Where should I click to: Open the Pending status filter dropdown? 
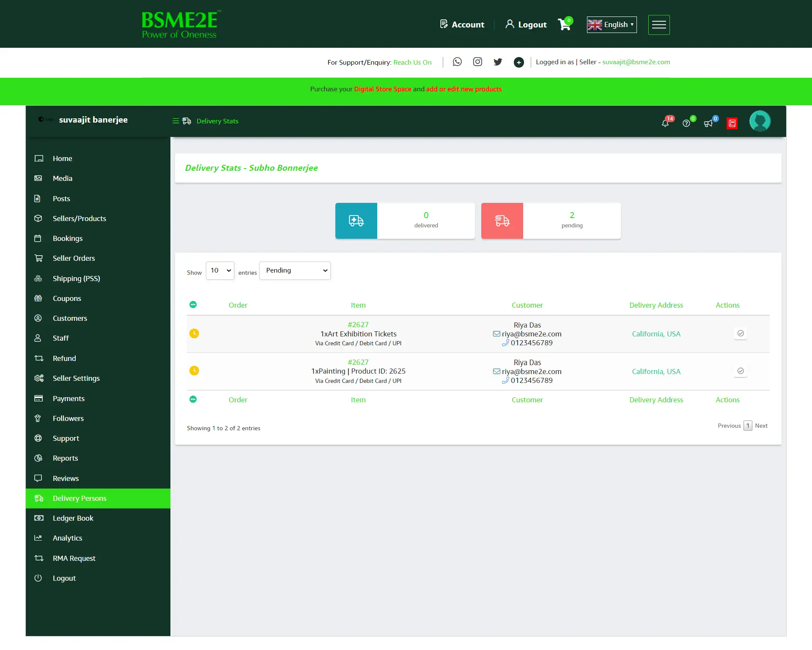click(x=295, y=270)
